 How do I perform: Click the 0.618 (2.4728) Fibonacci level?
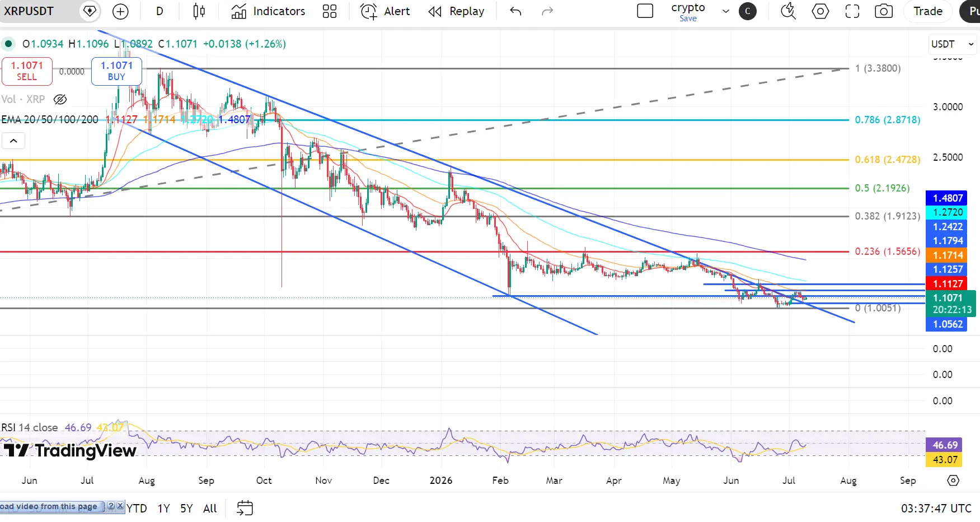tap(887, 160)
